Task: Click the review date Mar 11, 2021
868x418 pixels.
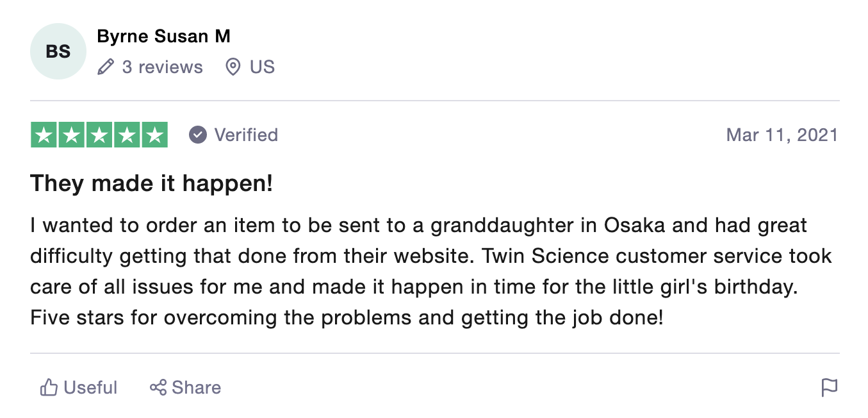Action: tap(782, 135)
